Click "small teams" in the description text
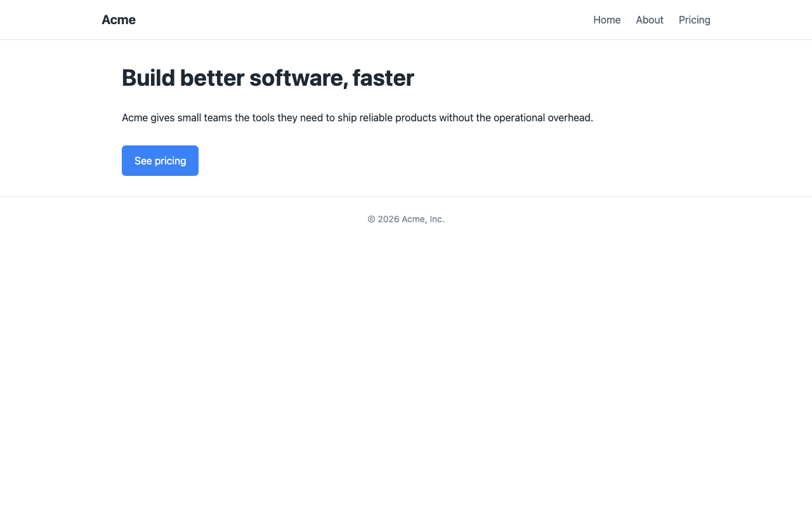This screenshot has height=508, width=812. tap(204, 117)
